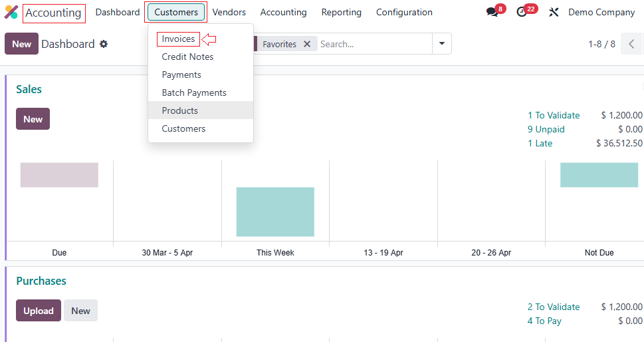644x342 pixels.
Task: Open the activities clock icon
Action: click(522, 13)
